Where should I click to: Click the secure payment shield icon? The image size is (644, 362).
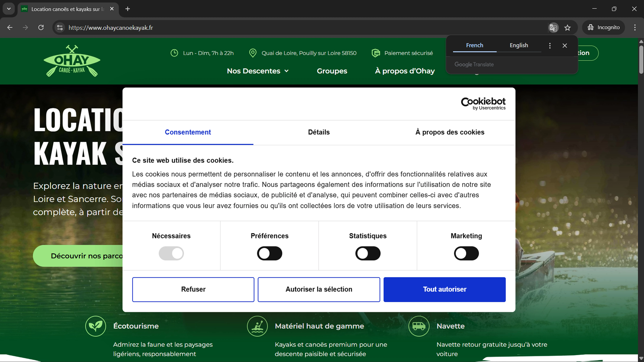click(376, 53)
